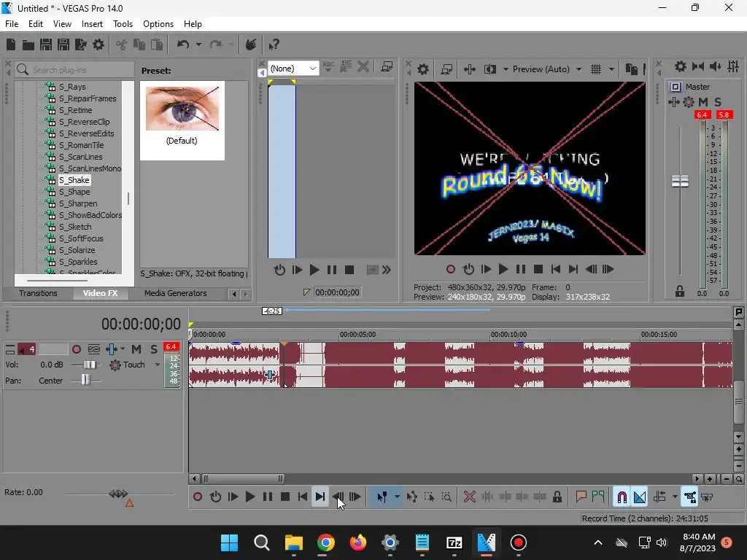This screenshot has height=560, width=747.
Task: Click Play from Start in timeline transport
Action: (x=233, y=497)
